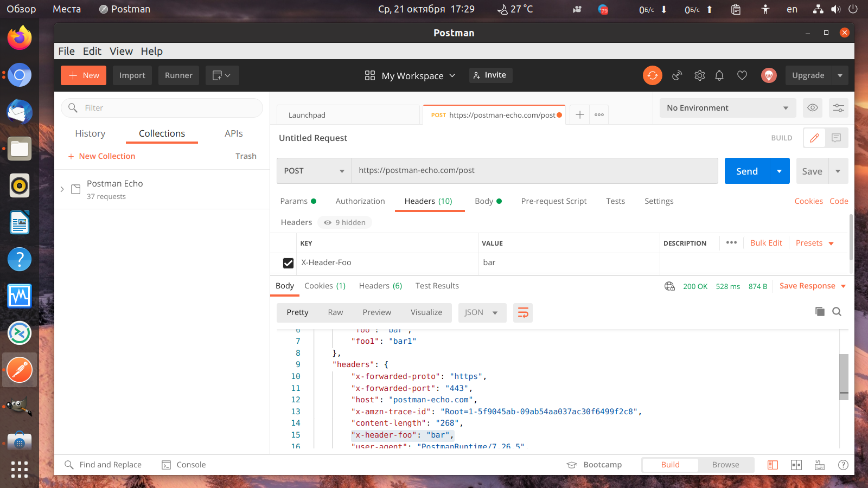
Task: Open the Upgrade dropdown arrow
Action: point(840,75)
